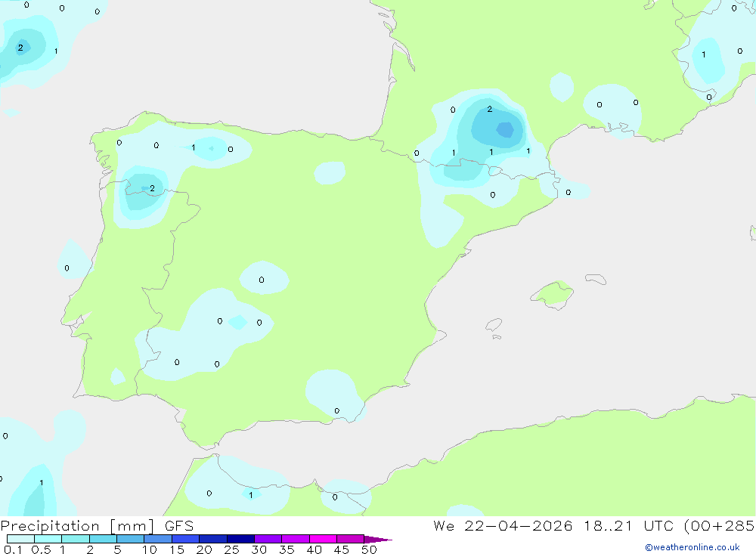Click the 30–35 mm violet legend swatch

click(268, 539)
